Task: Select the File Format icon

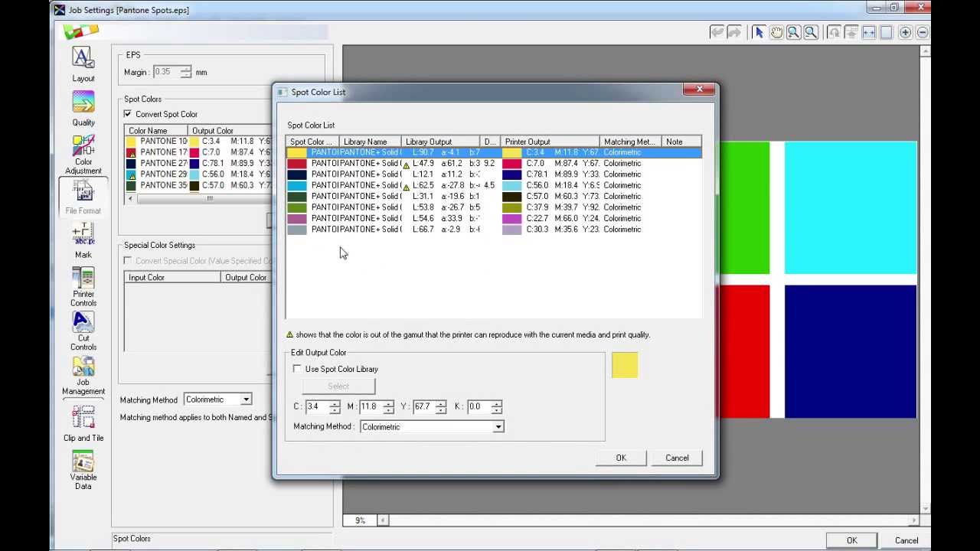Action: (83, 197)
